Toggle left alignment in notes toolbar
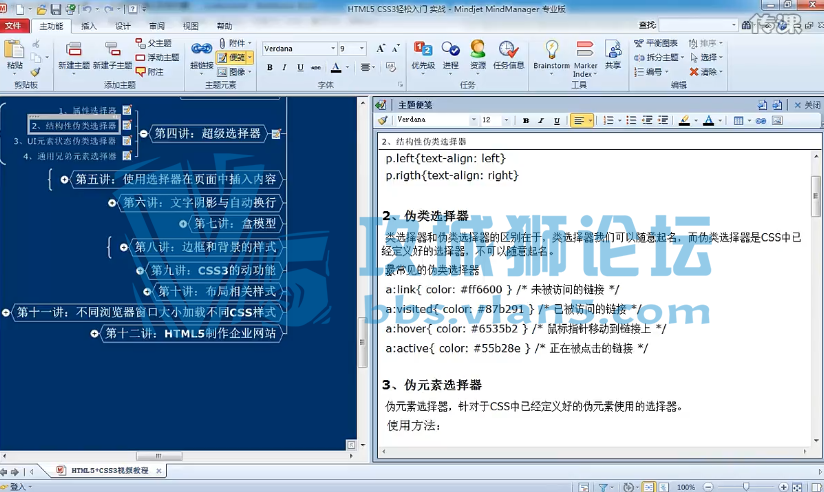824x492 pixels. coord(579,120)
